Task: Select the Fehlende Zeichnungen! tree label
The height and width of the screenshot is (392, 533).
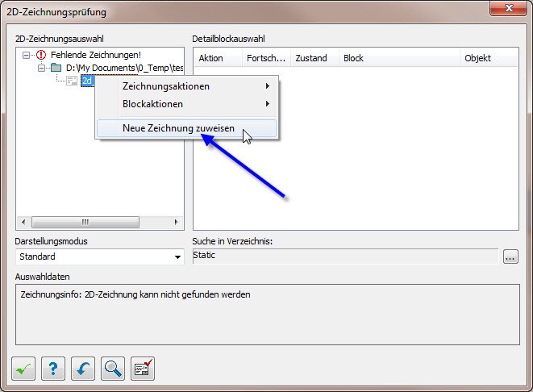Action: pyautogui.click(x=96, y=55)
